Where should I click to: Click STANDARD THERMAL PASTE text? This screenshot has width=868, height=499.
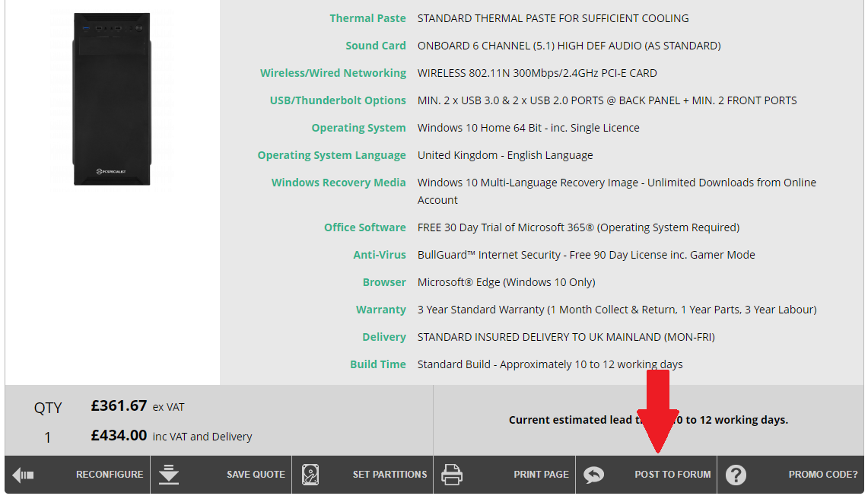coord(553,18)
